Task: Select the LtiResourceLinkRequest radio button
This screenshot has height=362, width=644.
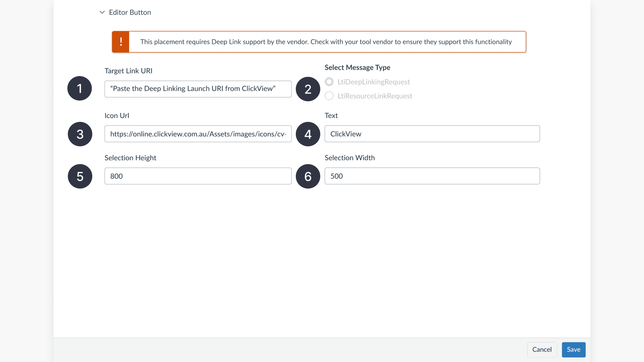Action: 329,96
